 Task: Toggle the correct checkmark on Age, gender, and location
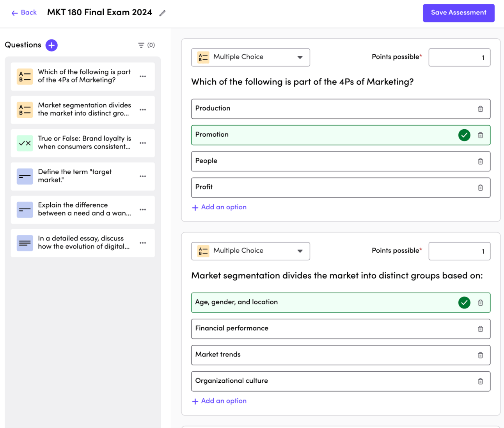(464, 303)
